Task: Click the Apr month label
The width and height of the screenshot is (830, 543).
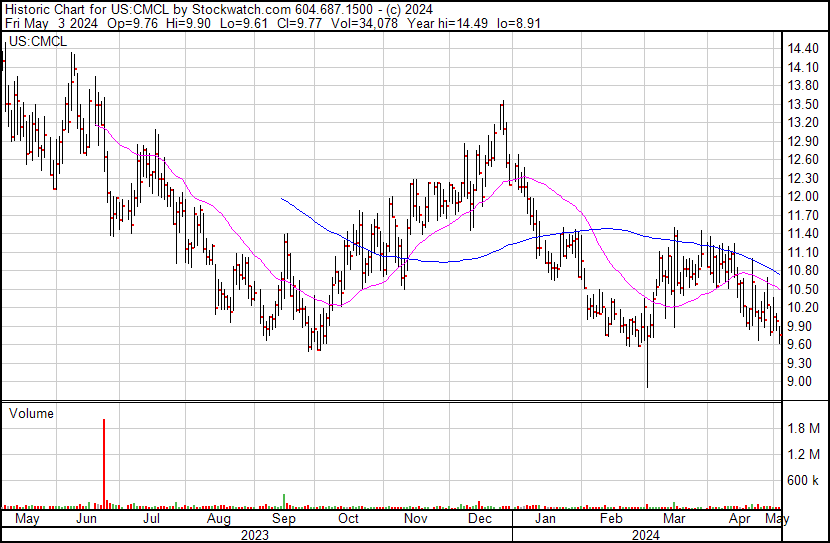Action: coord(739,519)
